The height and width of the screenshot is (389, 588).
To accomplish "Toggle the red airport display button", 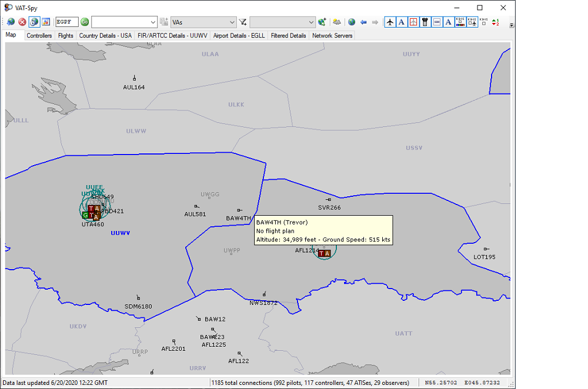I will coord(413,22).
